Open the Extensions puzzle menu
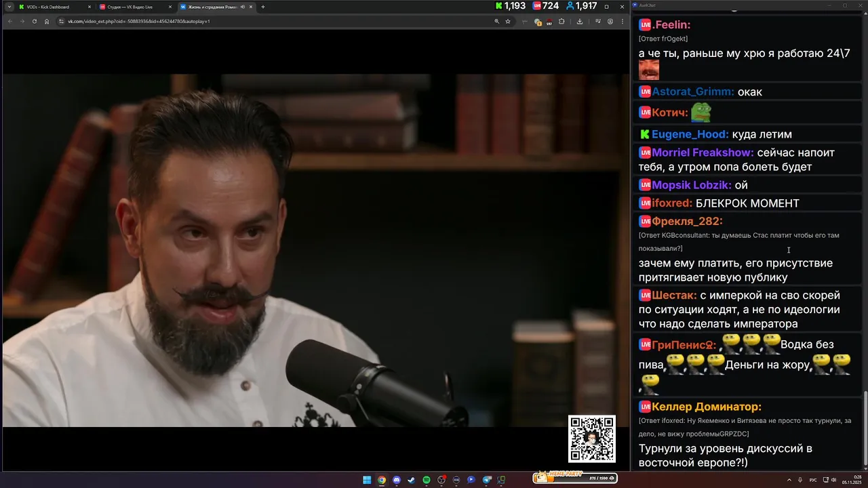Screen dimensions: 868x488 561,21
